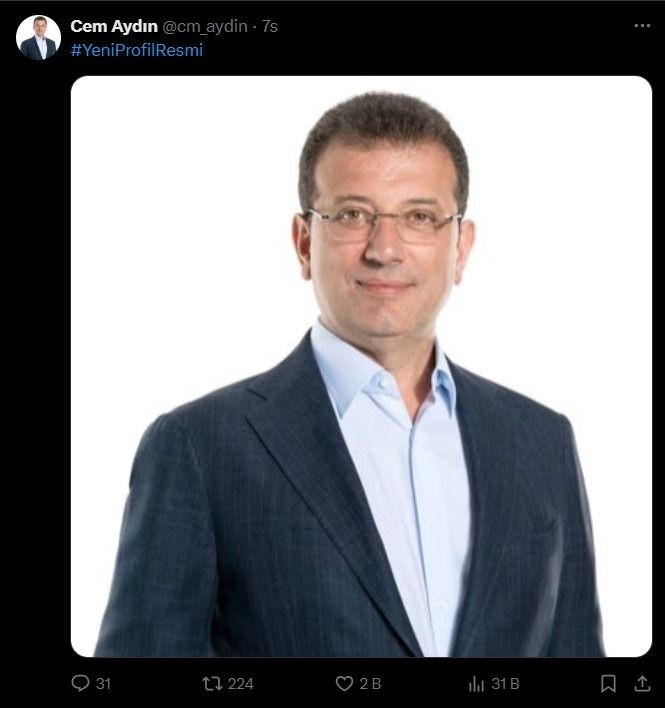Click the 224 retweets count
The width and height of the screenshot is (665, 708).
pyautogui.click(x=241, y=684)
